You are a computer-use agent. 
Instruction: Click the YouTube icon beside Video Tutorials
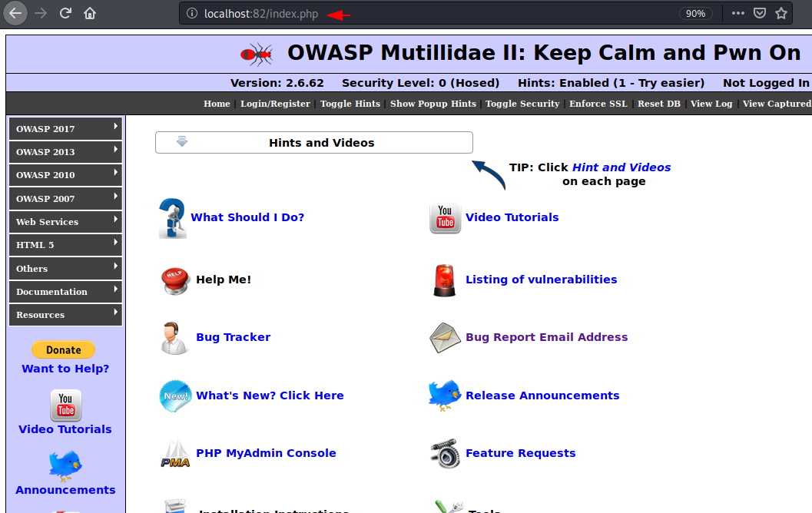click(445, 218)
